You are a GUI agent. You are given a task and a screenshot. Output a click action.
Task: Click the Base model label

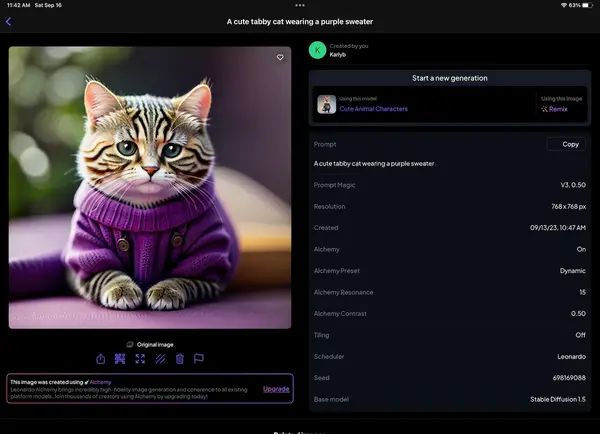point(331,400)
